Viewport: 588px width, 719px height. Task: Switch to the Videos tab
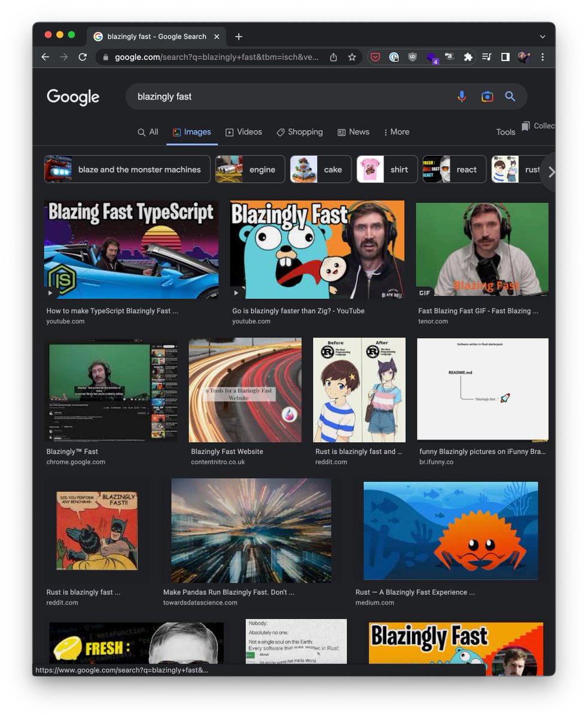click(244, 132)
